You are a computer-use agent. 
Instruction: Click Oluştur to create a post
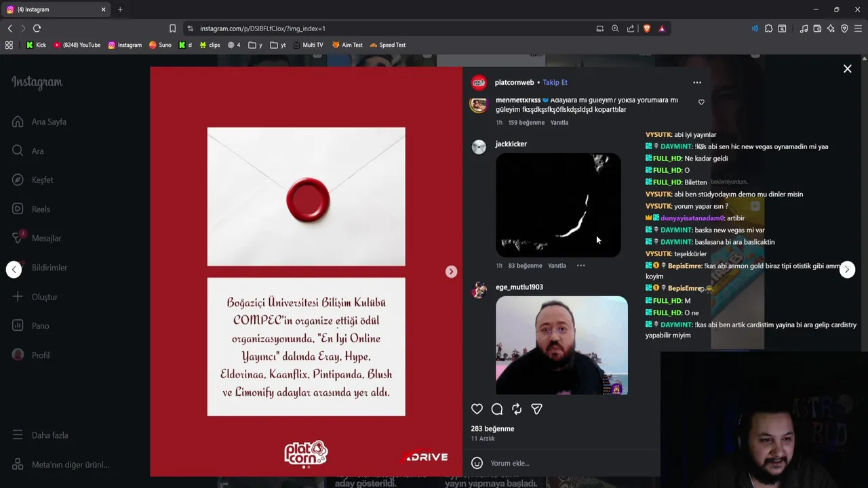coord(35,297)
